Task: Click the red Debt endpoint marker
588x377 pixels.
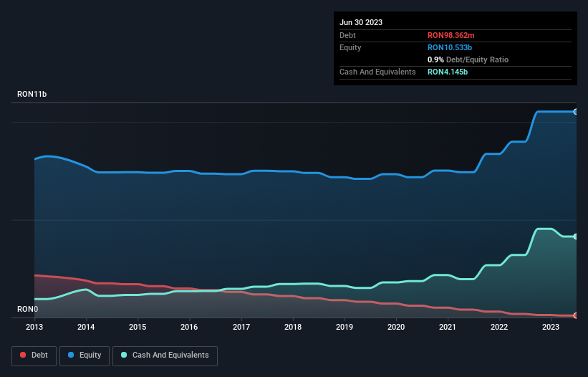Action: click(576, 316)
